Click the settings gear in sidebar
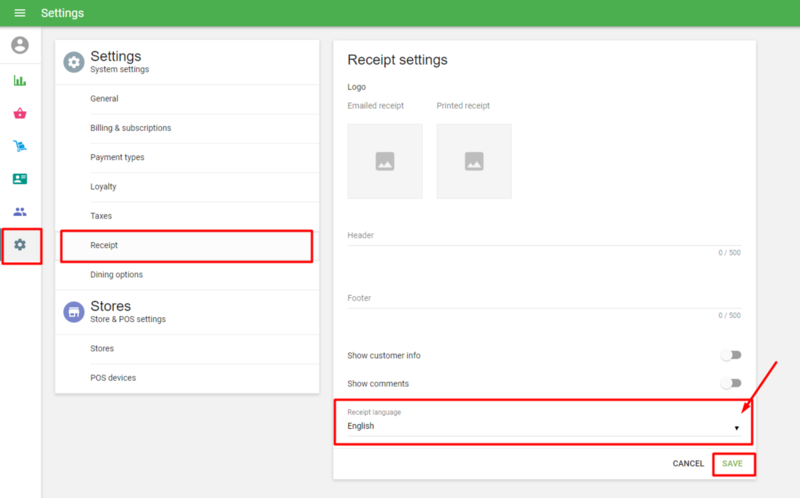Screen dimensions: 800x498 click(20, 245)
